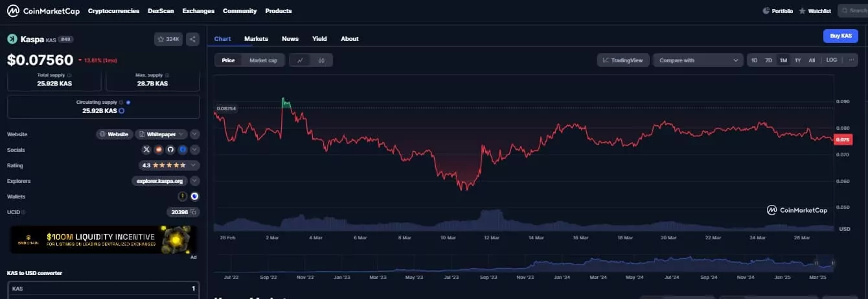Open the Whitepaper dropdown
868x299 pixels.
[161, 134]
